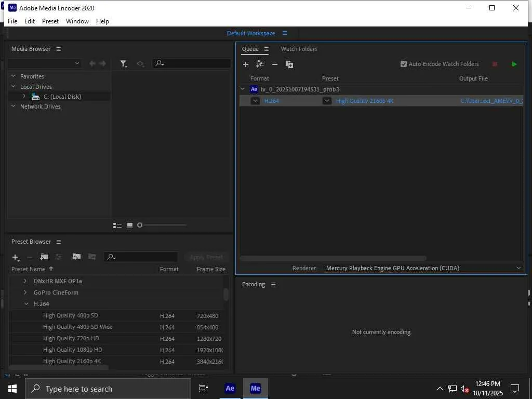Collapse the H.264 preset group
This screenshot has height=399, width=532.
coord(26,304)
